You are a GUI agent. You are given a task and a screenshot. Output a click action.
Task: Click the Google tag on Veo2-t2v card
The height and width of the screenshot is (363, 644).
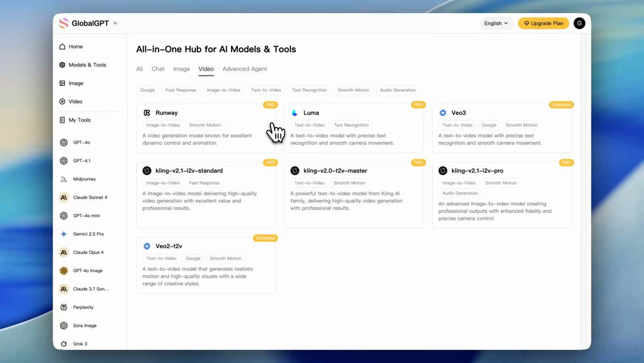point(193,258)
